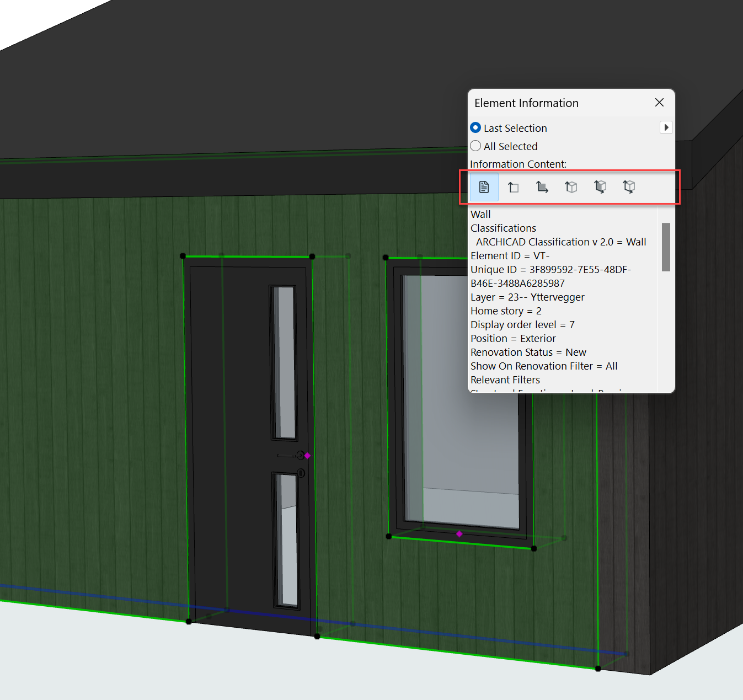Choose the All Selected radio option
This screenshot has width=743, height=700.
(x=475, y=146)
